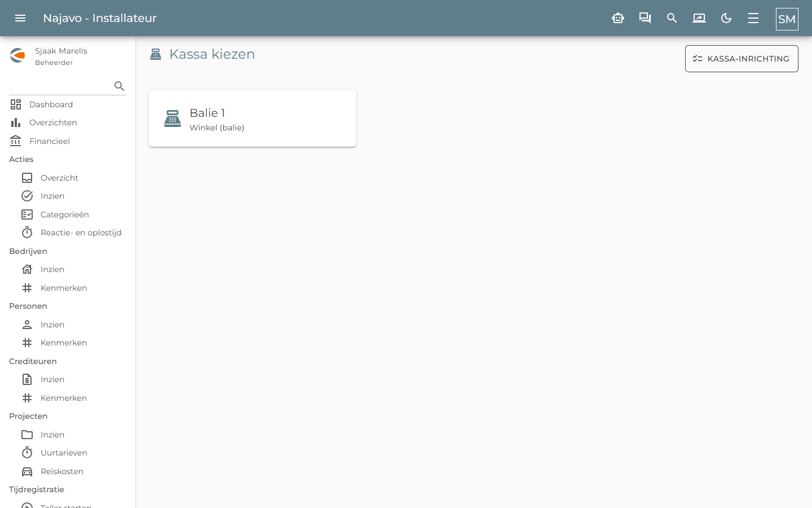
Task: Click the Financieel bank icon
Action: pos(16,141)
